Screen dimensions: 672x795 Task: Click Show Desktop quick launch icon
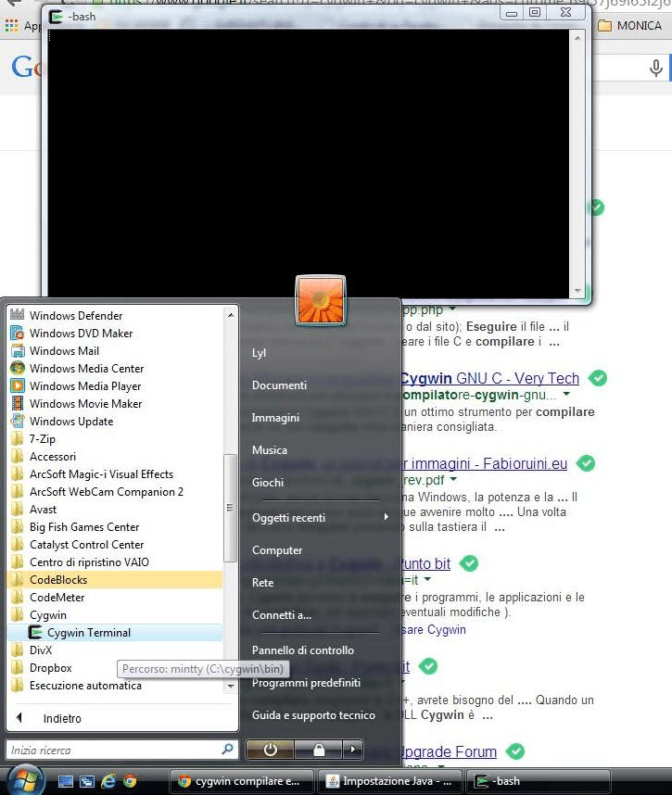tap(66, 781)
